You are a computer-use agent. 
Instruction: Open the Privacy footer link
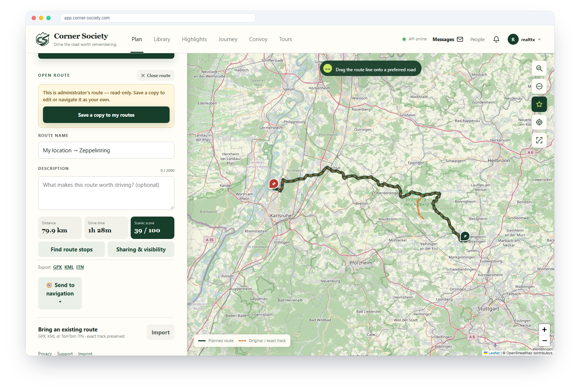[45, 354]
